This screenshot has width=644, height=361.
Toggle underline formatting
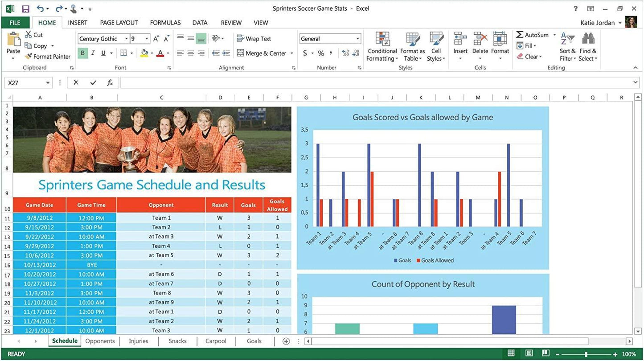[x=103, y=53]
